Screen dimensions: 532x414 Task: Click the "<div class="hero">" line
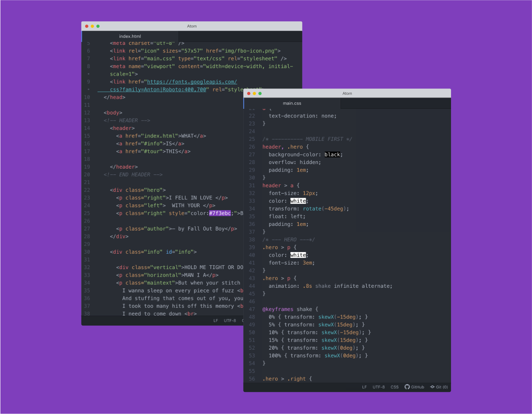pyautogui.click(x=138, y=190)
